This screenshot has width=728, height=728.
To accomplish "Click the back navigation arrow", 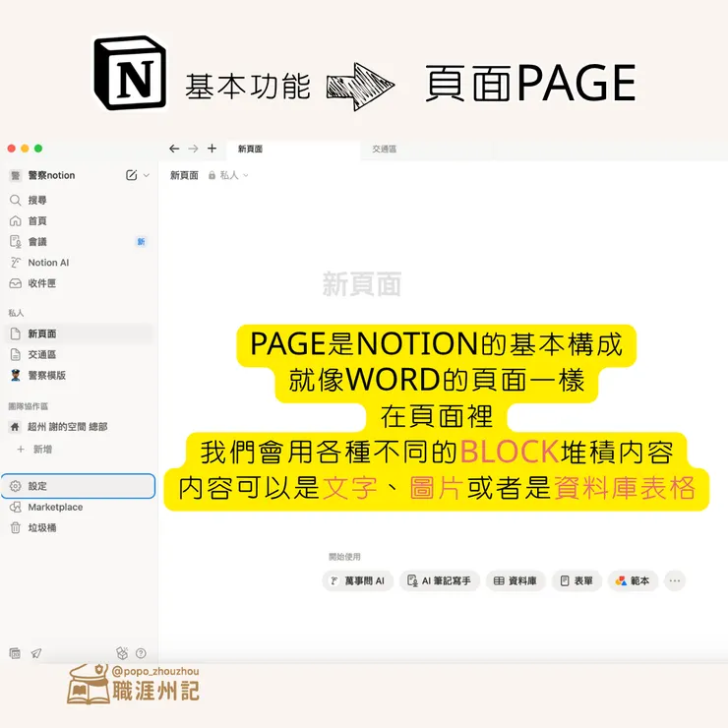I will [x=174, y=149].
